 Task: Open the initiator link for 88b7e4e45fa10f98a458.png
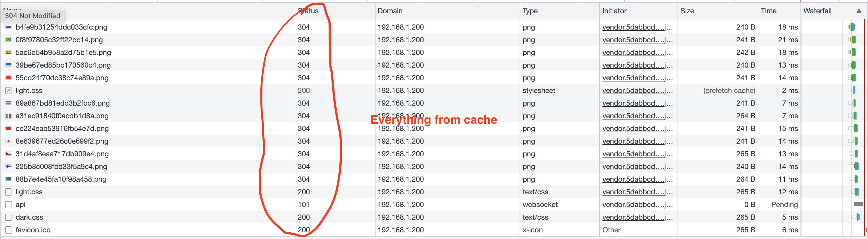tap(637, 179)
